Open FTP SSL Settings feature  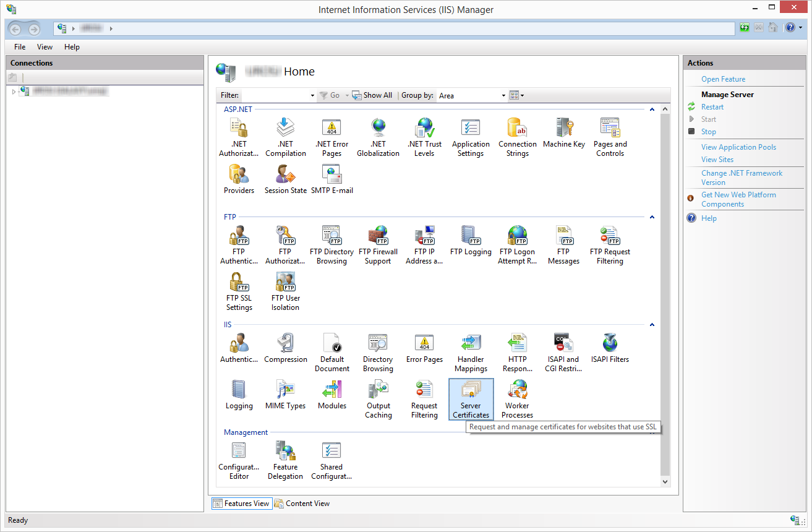tap(239, 291)
